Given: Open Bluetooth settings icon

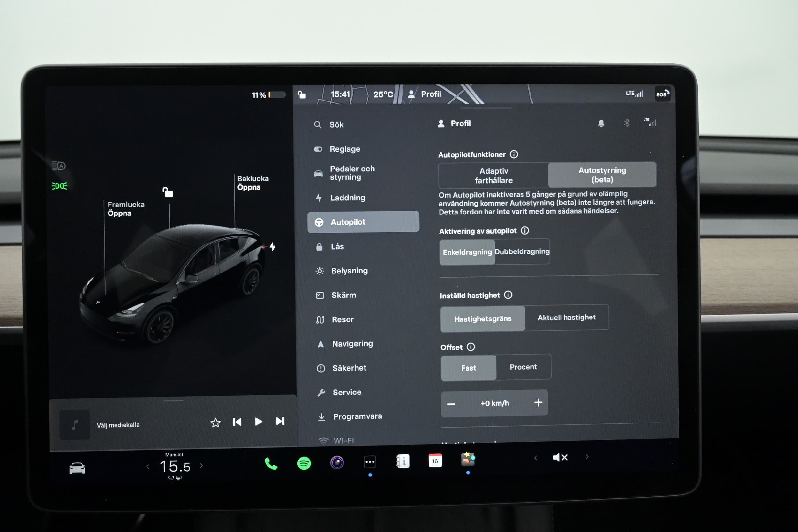Looking at the screenshot, I should click(627, 123).
